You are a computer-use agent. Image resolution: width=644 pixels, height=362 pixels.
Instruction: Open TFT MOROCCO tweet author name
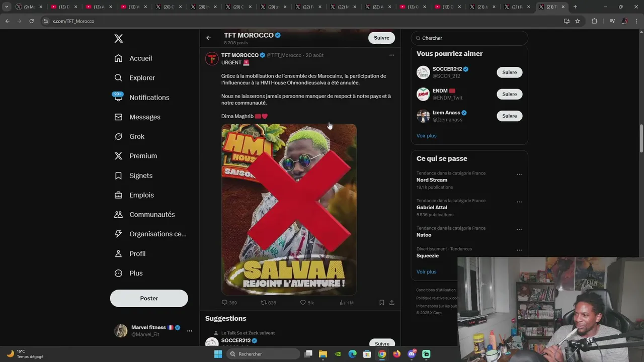coord(240,55)
